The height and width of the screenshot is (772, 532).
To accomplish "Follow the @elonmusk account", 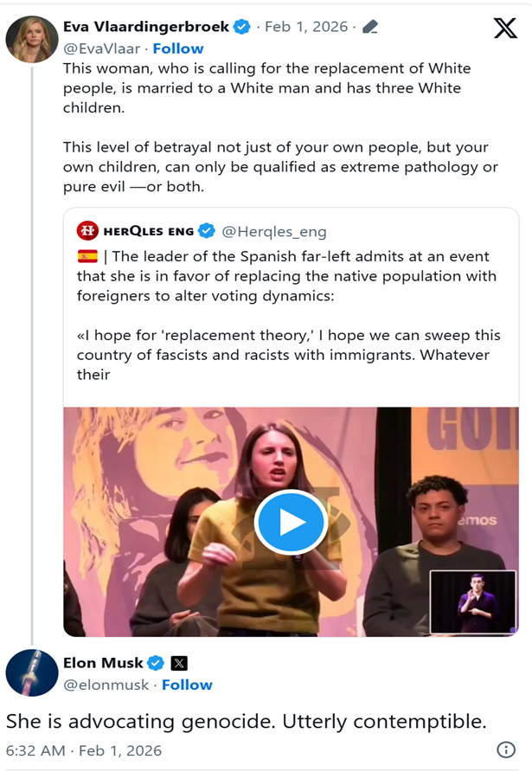I will click(x=187, y=685).
